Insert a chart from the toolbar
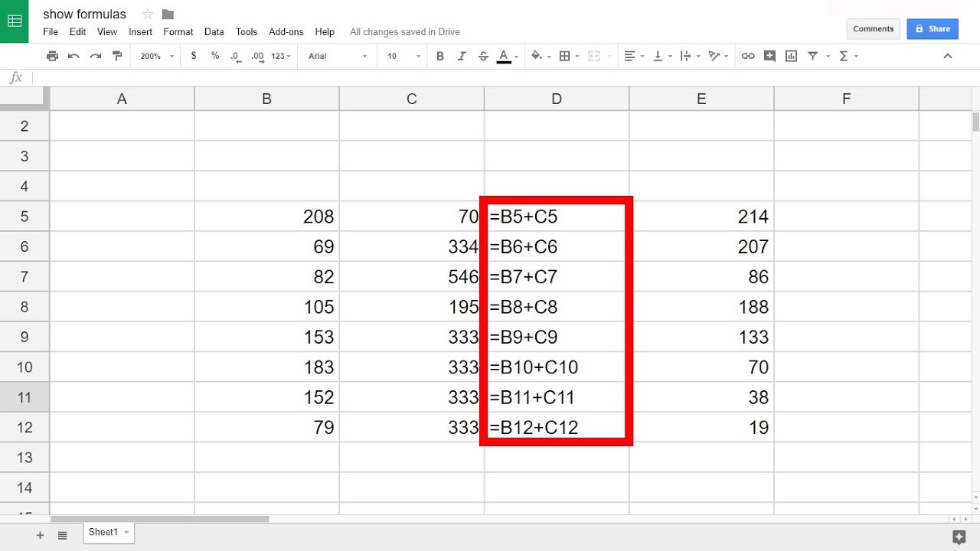This screenshot has height=551, width=980. 791,56
